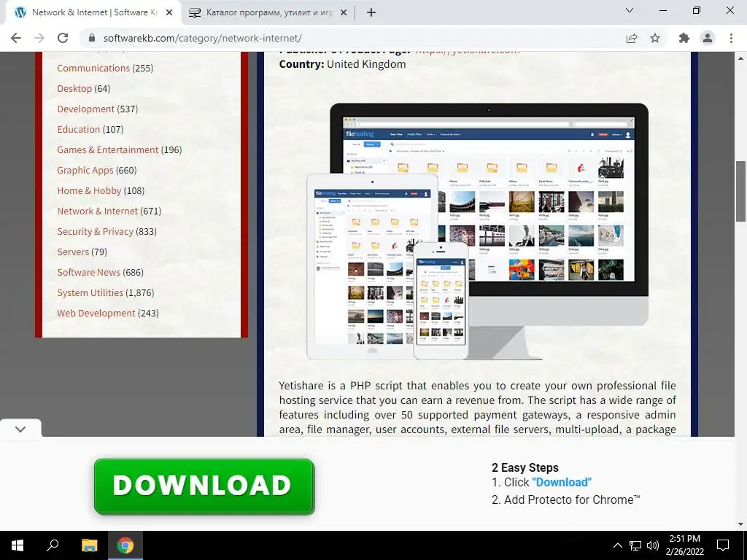
Task: Open Security & Privacy category
Action: click(x=96, y=231)
